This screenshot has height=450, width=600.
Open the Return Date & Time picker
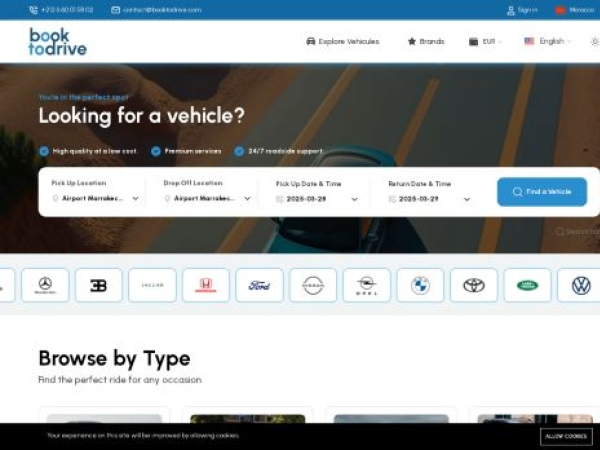(429, 199)
